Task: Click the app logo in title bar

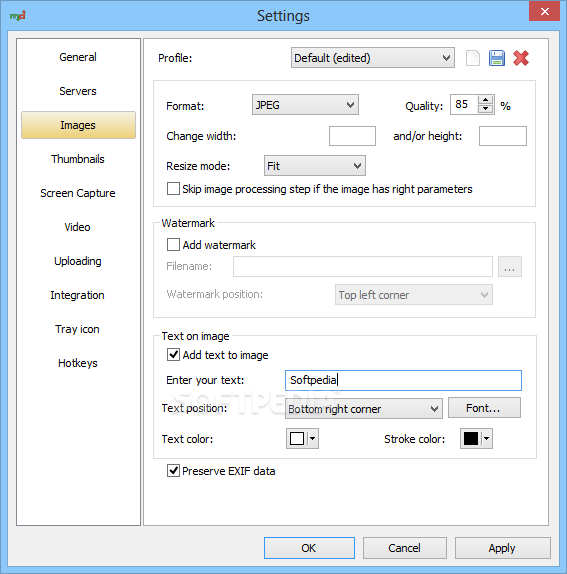Action: coord(18,16)
